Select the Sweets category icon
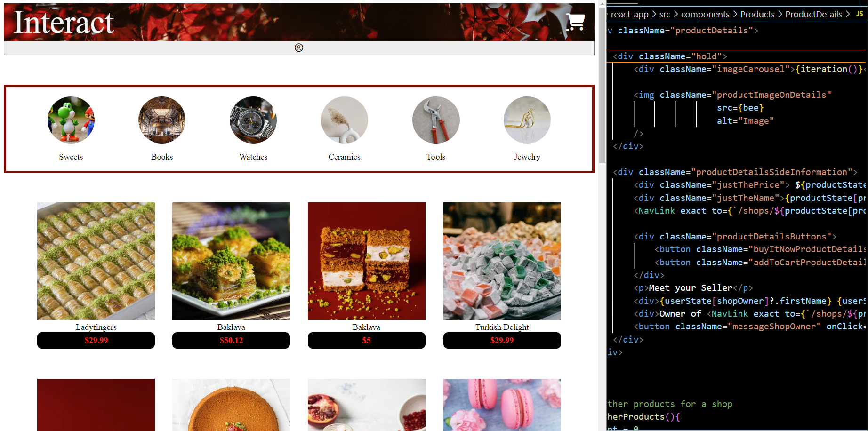This screenshot has height=431, width=868. [x=71, y=120]
